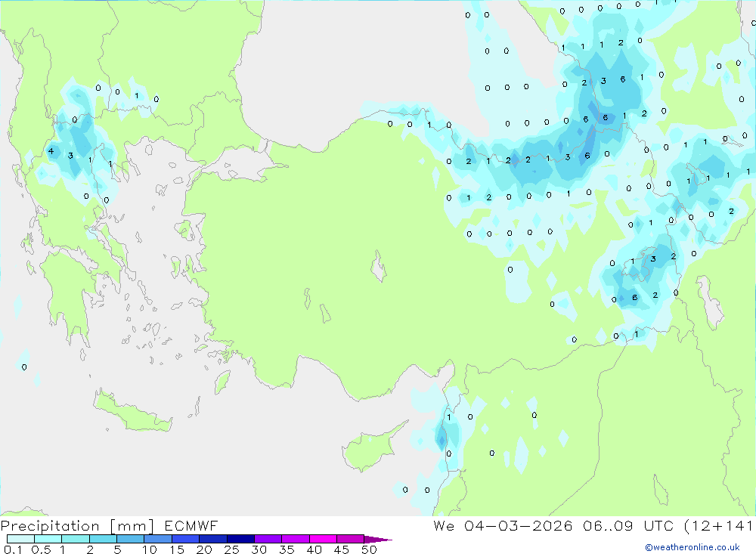Select the 0.5–1 mm legend color swatch
The width and height of the screenshot is (756, 554).
(x=48, y=539)
